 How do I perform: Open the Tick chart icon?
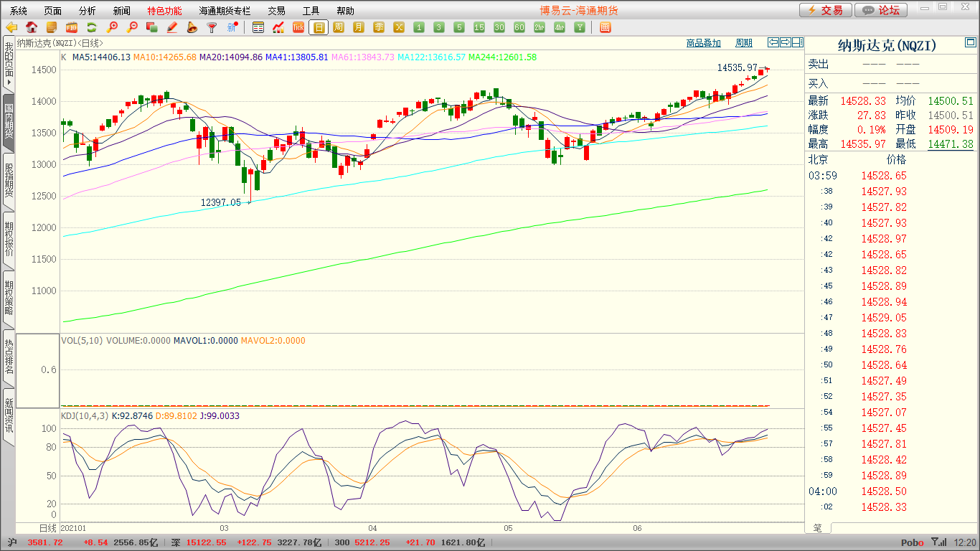pyautogui.click(x=298, y=28)
